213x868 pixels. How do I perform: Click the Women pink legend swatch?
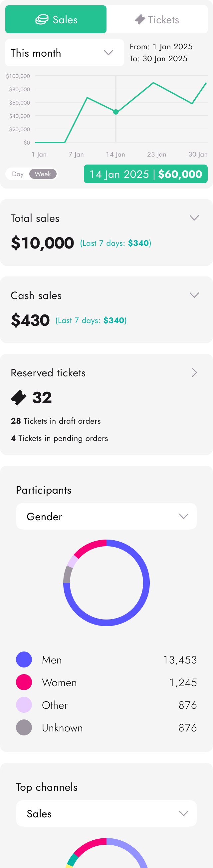coord(24,682)
